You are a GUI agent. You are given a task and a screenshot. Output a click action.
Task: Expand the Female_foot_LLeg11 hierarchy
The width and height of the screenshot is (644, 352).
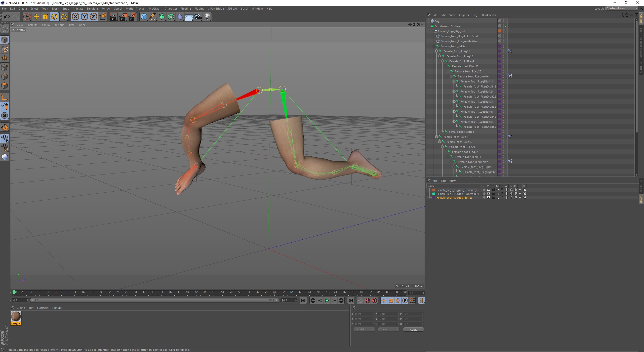tap(437, 137)
